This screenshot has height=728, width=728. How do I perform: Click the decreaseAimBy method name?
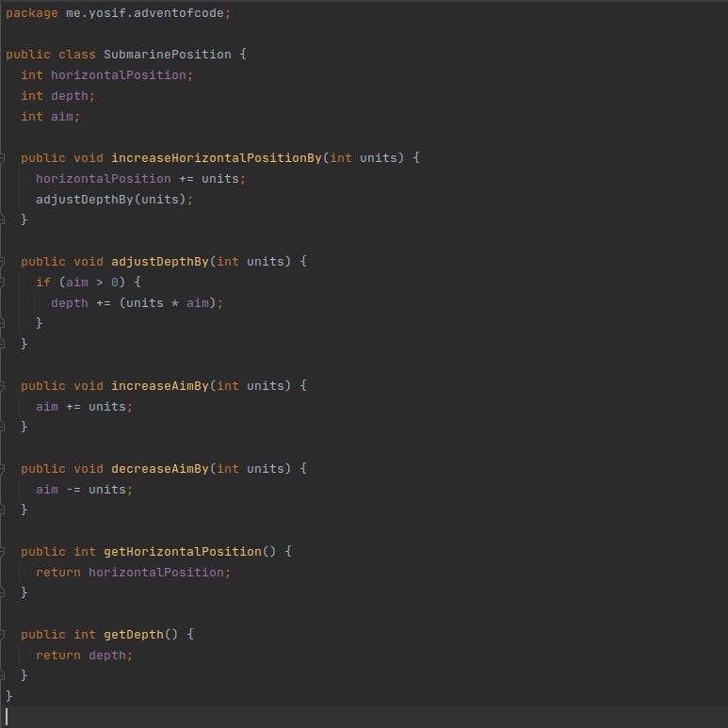click(160, 469)
